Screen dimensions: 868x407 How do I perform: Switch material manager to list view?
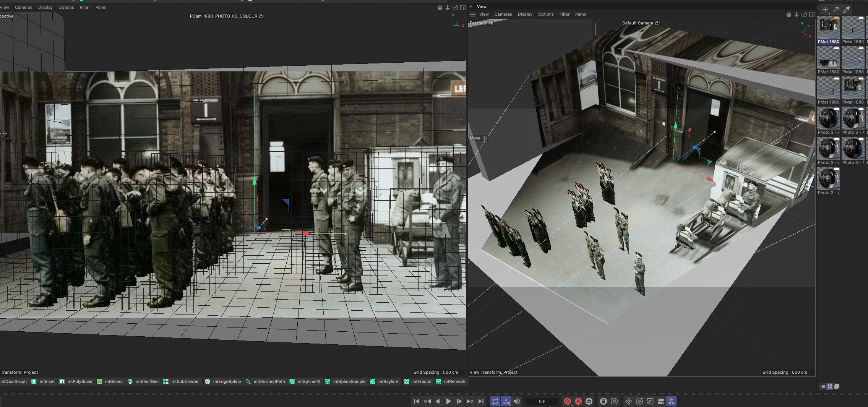[x=823, y=386]
